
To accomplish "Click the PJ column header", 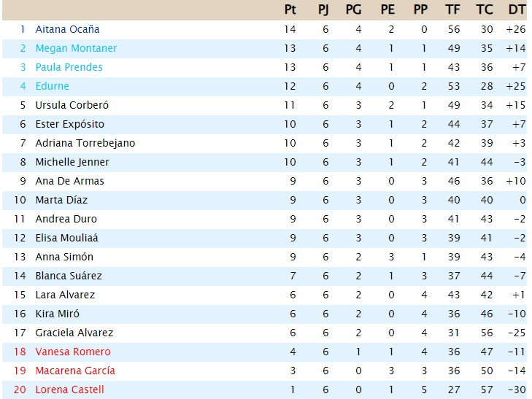I will [323, 9].
